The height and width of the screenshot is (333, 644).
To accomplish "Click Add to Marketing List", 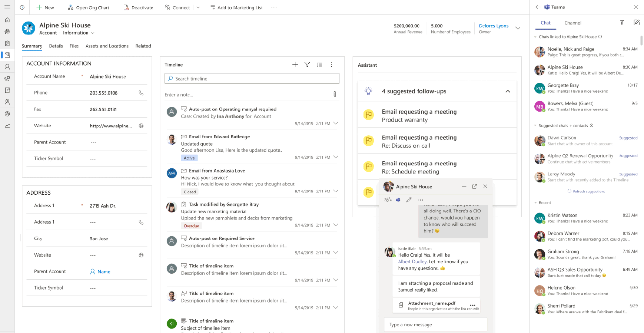I will coord(236,7).
